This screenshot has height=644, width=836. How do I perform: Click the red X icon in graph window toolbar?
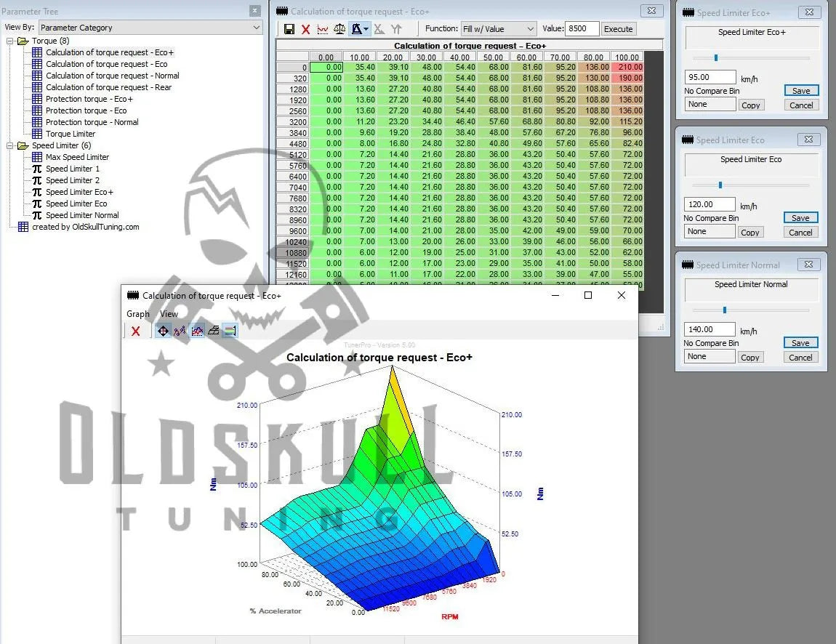pos(135,331)
